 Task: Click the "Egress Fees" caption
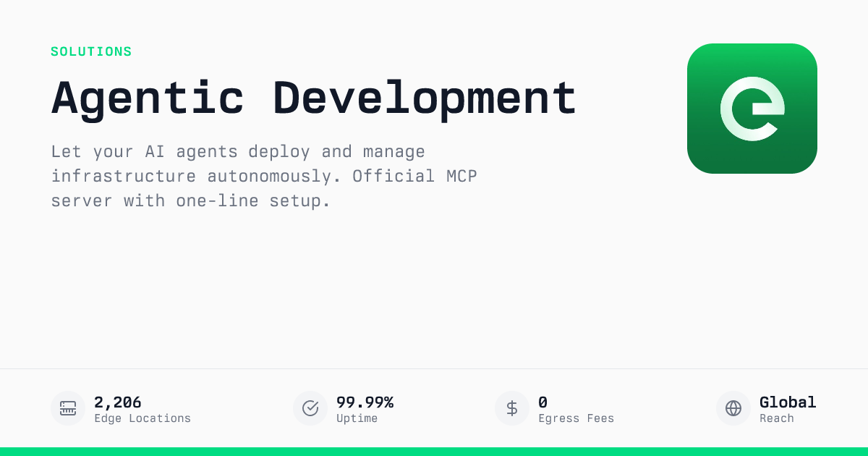(576, 418)
